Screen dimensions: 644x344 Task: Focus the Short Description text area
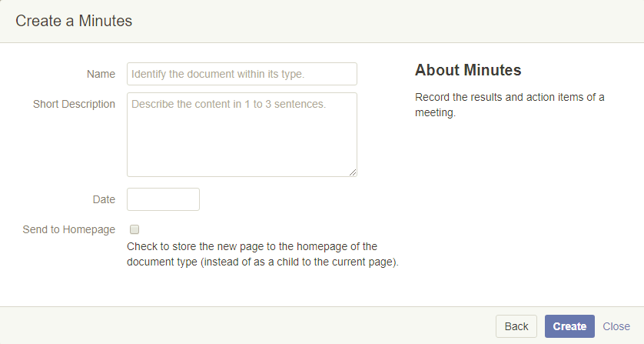tap(241, 135)
